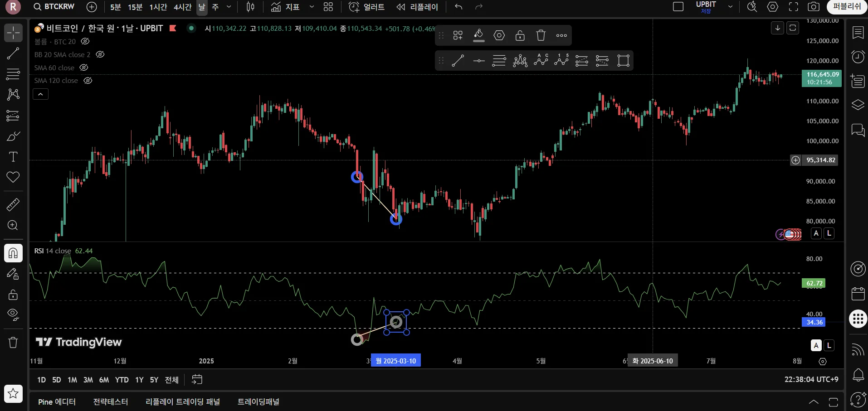
Task: Open the alerts clock icon in right sidebar
Action: coord(858,57)
